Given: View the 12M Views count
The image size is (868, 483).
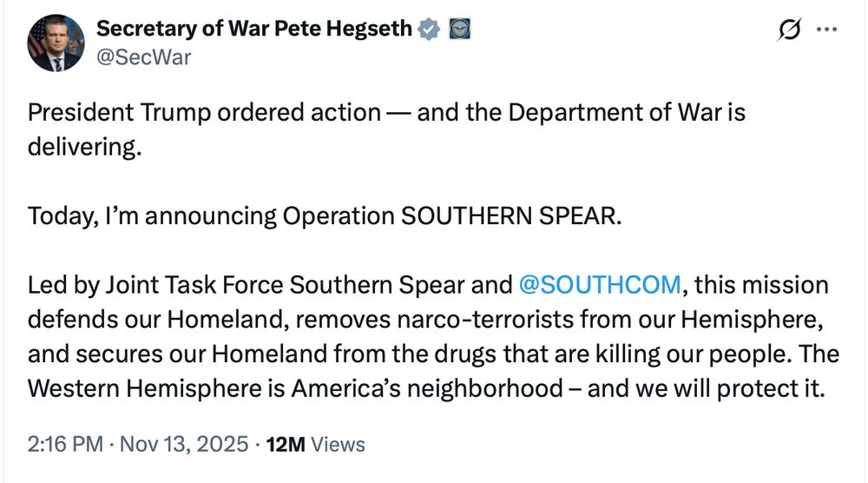Looking at the screenshot, I should (316, 445).
